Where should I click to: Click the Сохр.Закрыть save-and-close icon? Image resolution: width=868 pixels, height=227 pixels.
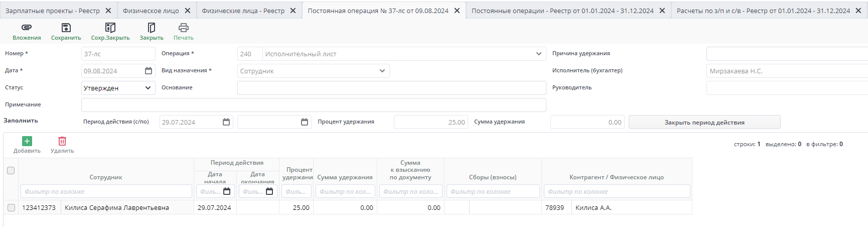[x=110, y=28]
